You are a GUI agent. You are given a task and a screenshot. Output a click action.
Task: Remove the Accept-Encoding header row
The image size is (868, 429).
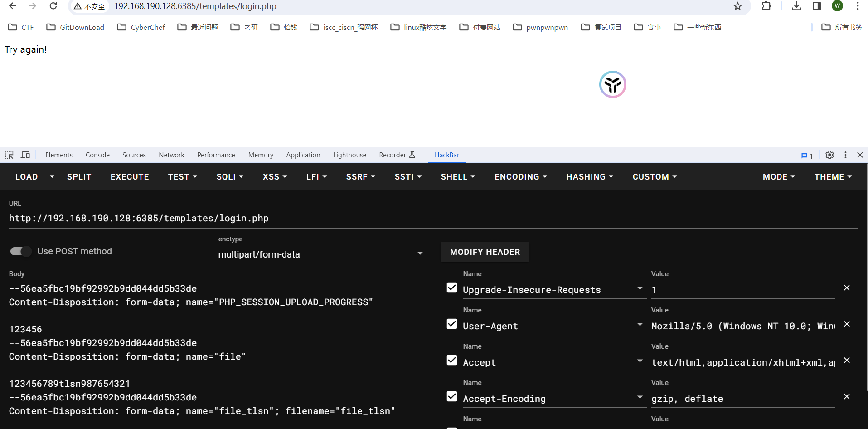click(847, 397)
